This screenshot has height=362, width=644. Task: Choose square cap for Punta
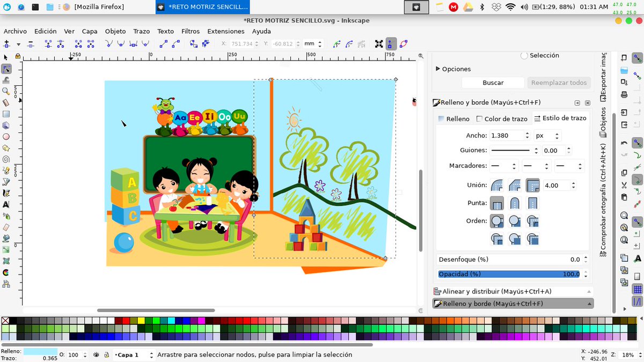pyautogui.click(x=532, y=203)
